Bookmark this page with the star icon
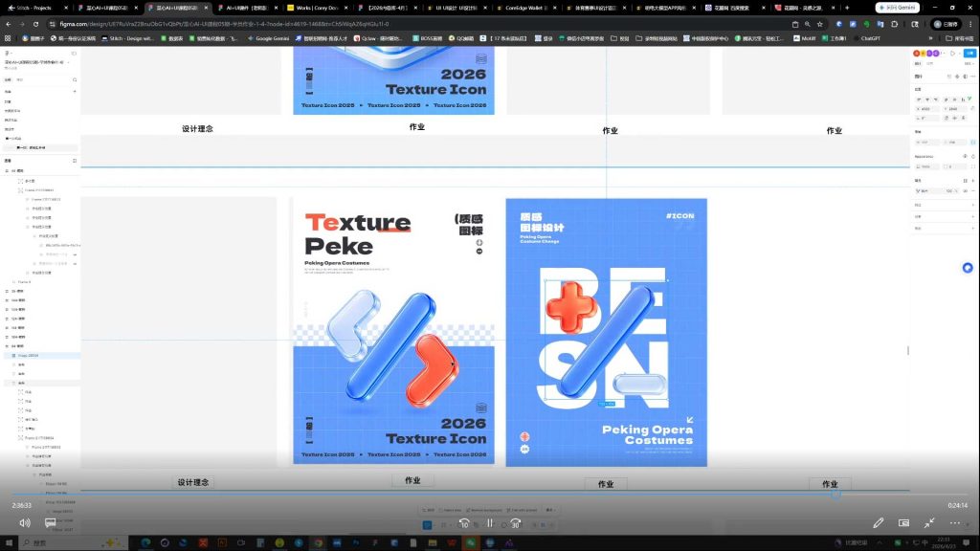Image resolution: width=980 pixels, height=551 pixels. [x=820, y=24]
